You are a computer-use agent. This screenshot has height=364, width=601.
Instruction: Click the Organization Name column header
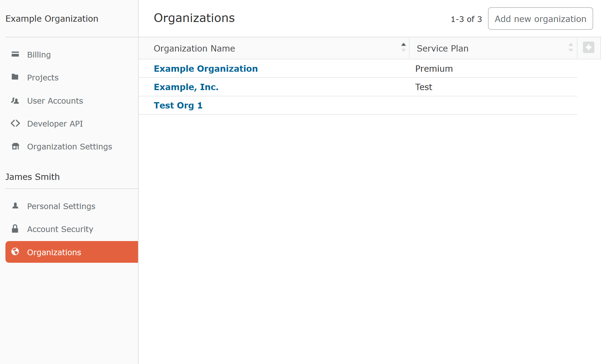(274, 48)
